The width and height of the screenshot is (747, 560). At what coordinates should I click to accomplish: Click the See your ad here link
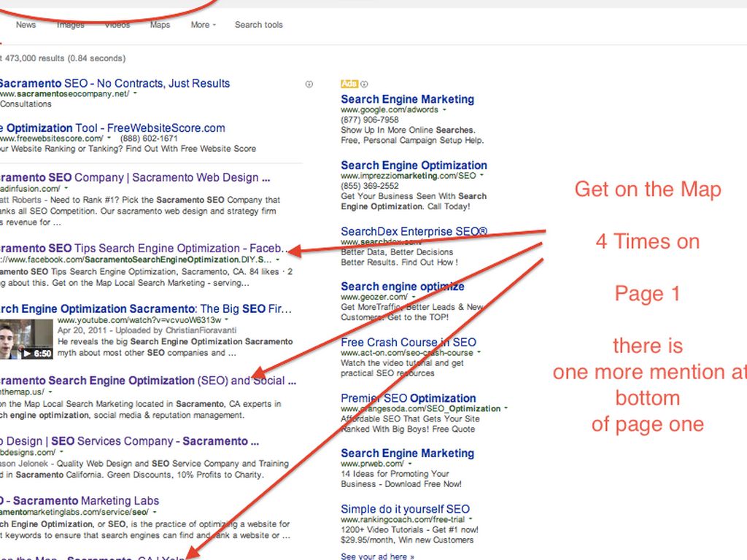coord(377,556)
